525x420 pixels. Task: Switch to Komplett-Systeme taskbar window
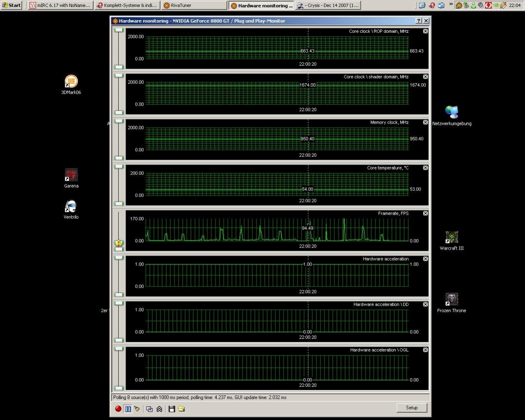pyautogui.click(x=127, y=5)
